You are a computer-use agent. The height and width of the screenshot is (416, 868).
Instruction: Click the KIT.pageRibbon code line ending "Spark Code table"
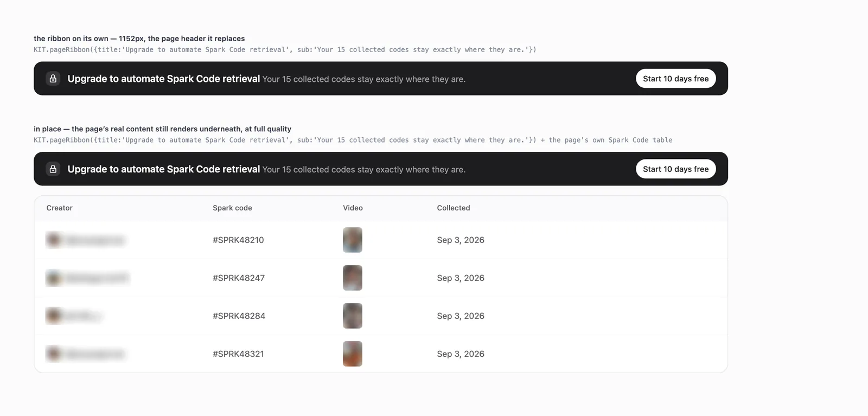point(353,140)
